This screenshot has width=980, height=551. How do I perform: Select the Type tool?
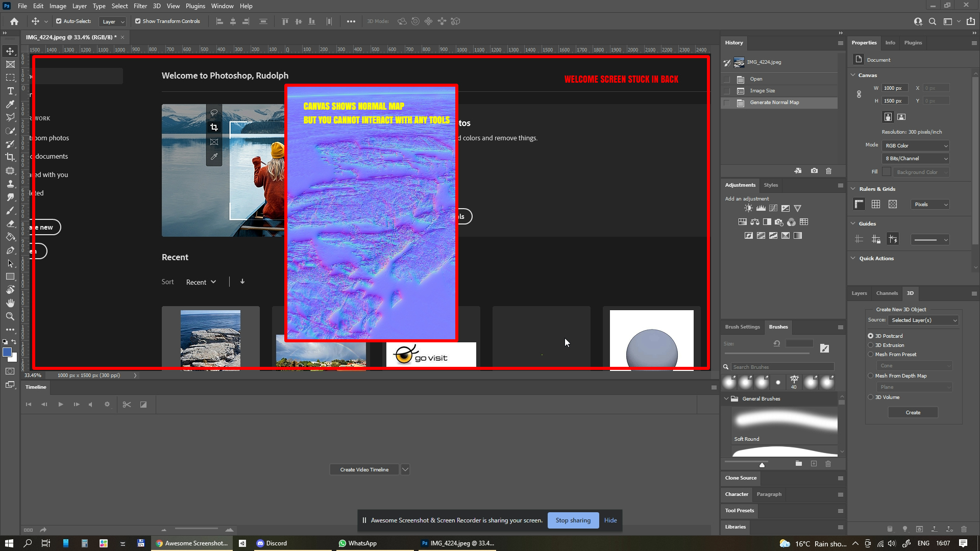(10, 91)
